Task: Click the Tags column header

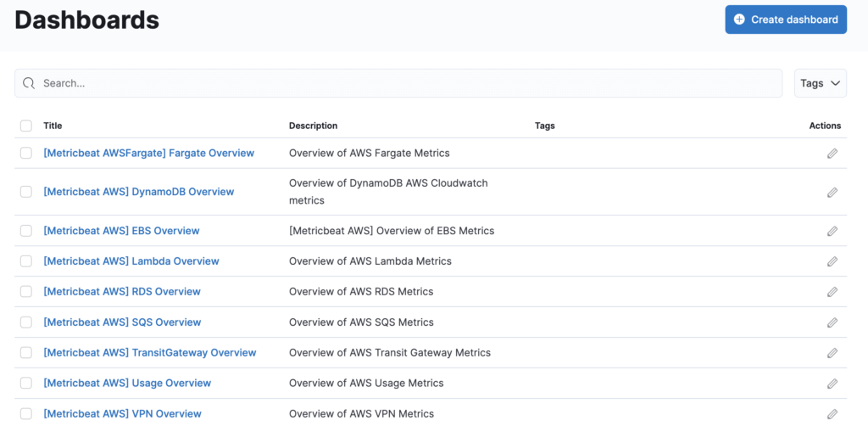Action: [545, 126]
